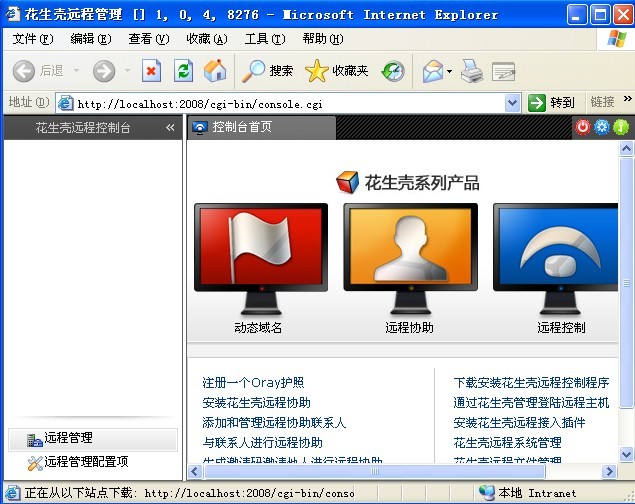Image resolution: width=635 pixels, height=504 pixels.
Task: Click the 链接 links toolbar label
Action: (x=602, y=102)
